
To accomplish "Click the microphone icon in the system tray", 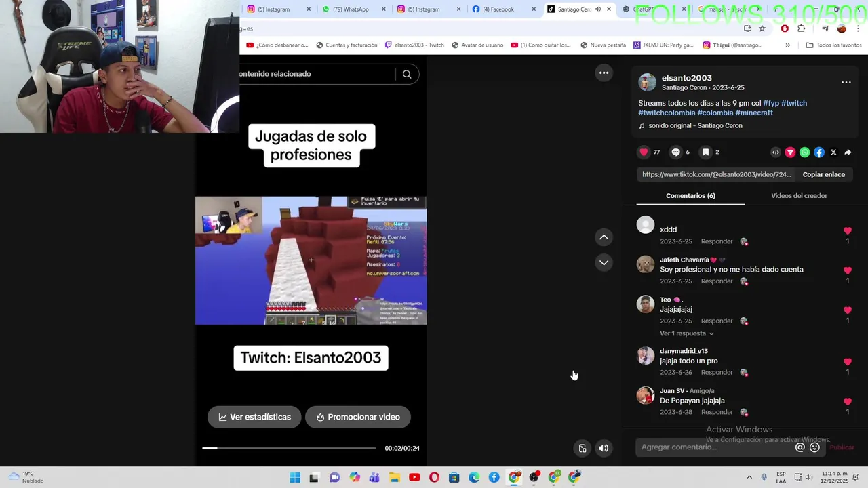I will (x=764, y=478).
